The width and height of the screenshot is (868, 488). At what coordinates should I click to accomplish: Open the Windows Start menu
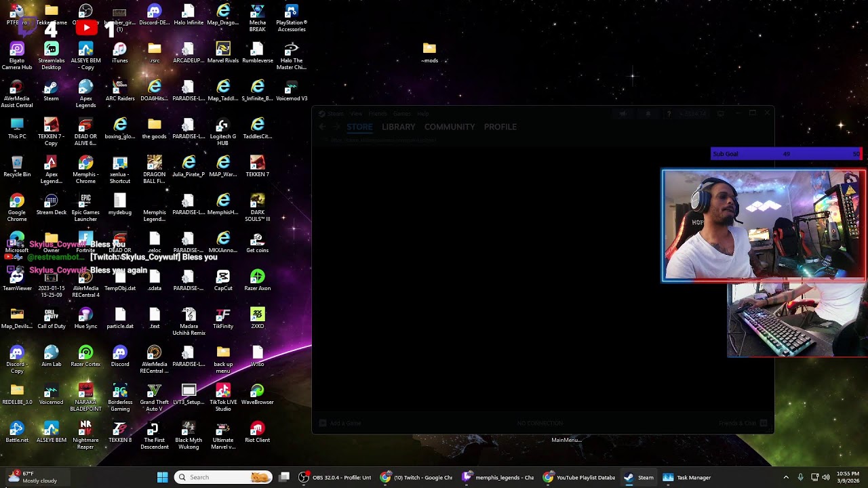[163, 477]
